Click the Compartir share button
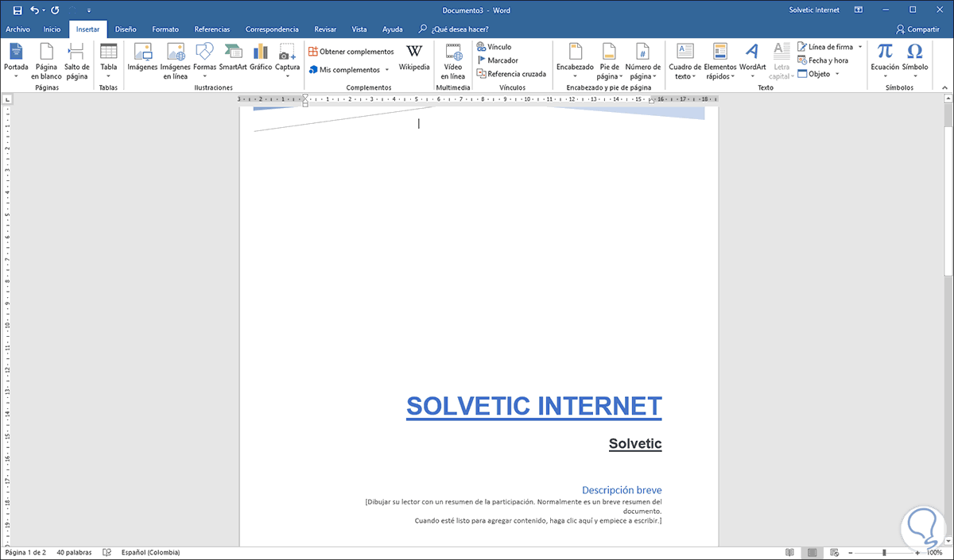Viewport: 954px width, 560px height. point(917,29)
